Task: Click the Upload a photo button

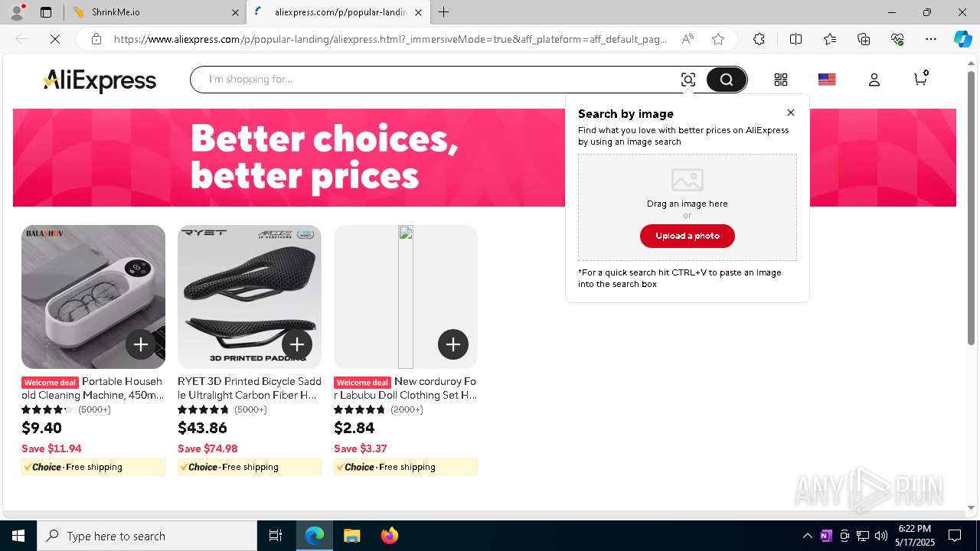Action: 688,236
